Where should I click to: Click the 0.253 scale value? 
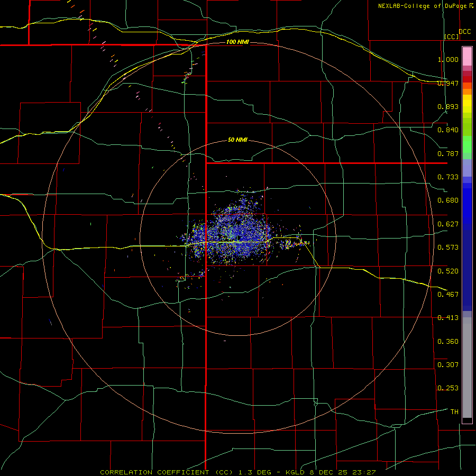[x=448, y=388]
